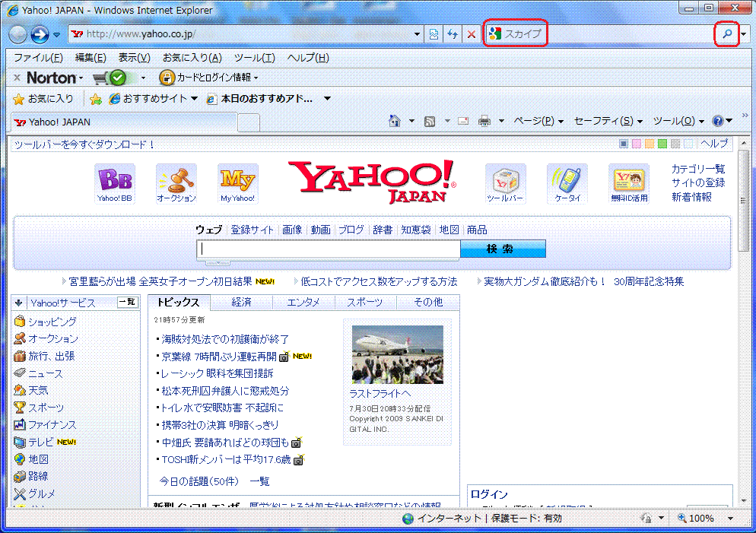Click the http://www.yahoo.co.jp/ address field

241,34
